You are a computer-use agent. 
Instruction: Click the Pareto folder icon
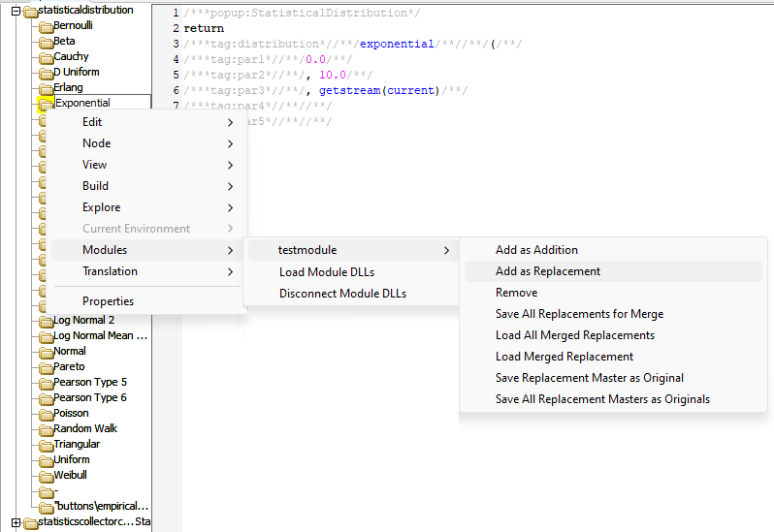pos(45,367)
